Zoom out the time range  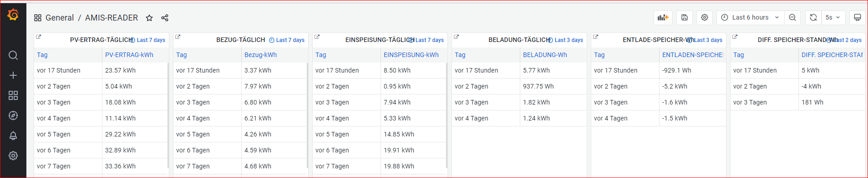click(x=792, y=17)
